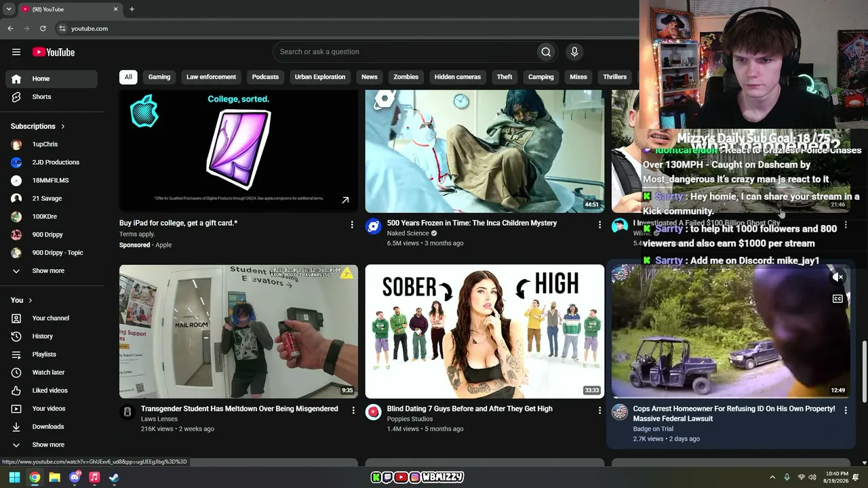Open the 1upChris subscription channel

(52, 144)
